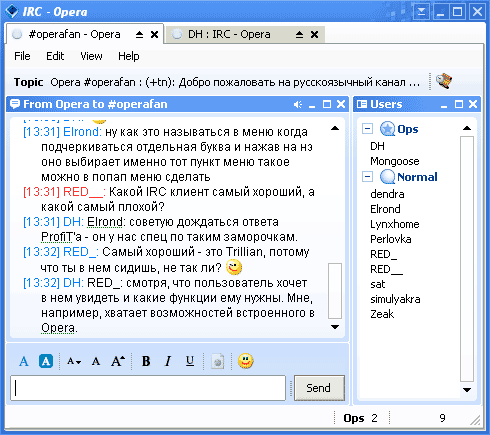490x435 pixels.
Task: Select user Elrond in Users list
Action: click(x=385, y=209)
